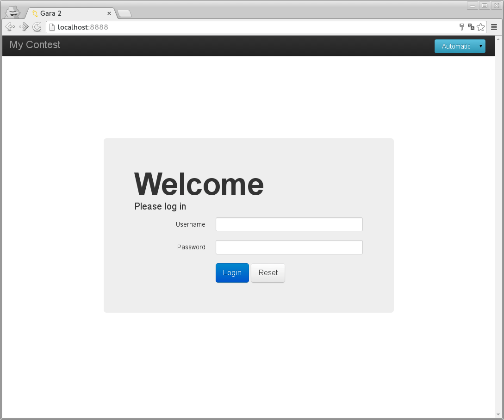Click the Please log in text
504x420 pixels.
point(160,206)
